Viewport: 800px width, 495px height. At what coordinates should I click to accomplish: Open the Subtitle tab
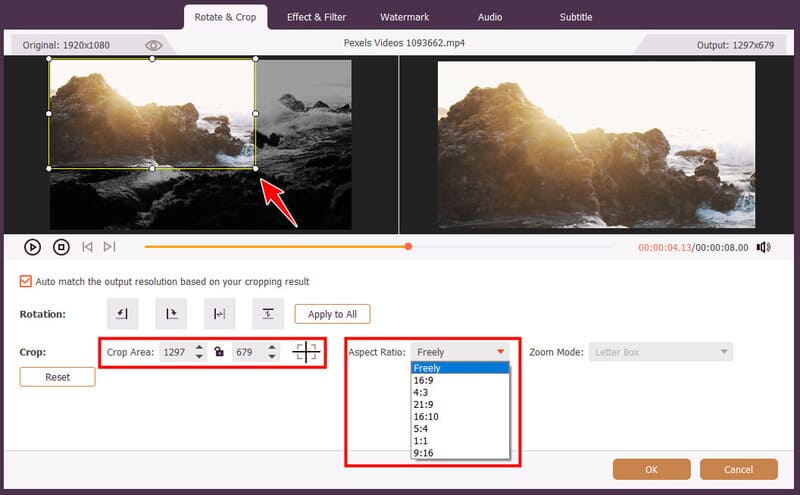[x=576, y=17]
